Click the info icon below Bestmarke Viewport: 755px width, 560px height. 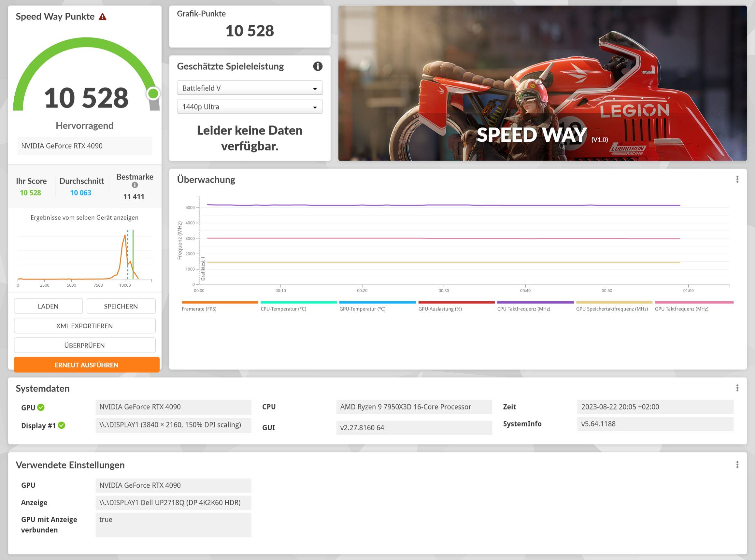135,185
